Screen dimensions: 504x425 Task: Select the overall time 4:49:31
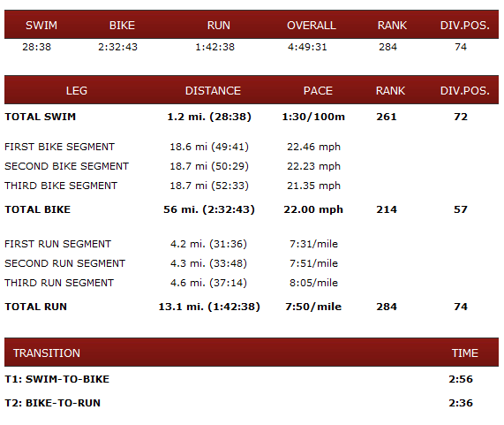point(307,47)
